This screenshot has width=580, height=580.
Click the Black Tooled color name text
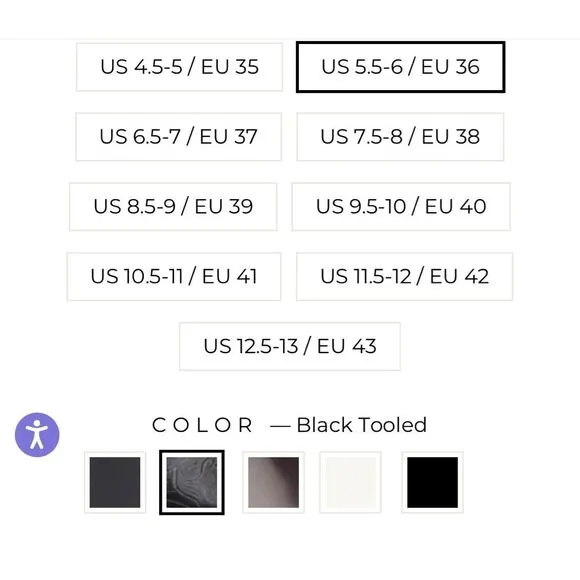pyautogui.click(x=362, y=425)
